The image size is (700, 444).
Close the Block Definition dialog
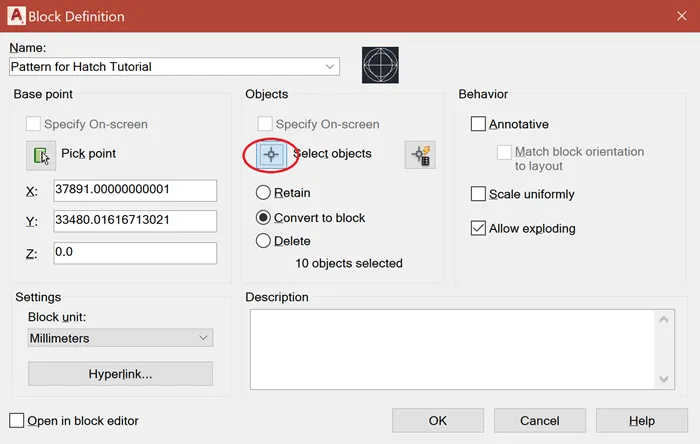tap(682, 16)
